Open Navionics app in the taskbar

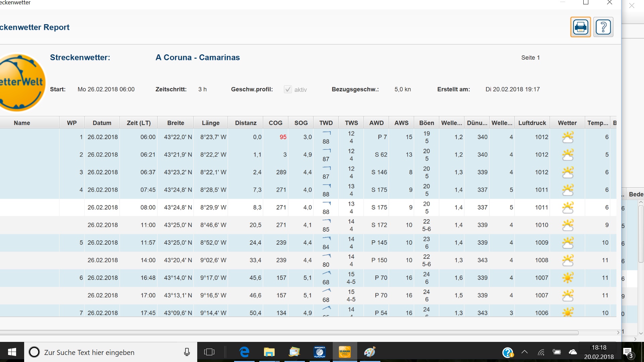(320, 352)
